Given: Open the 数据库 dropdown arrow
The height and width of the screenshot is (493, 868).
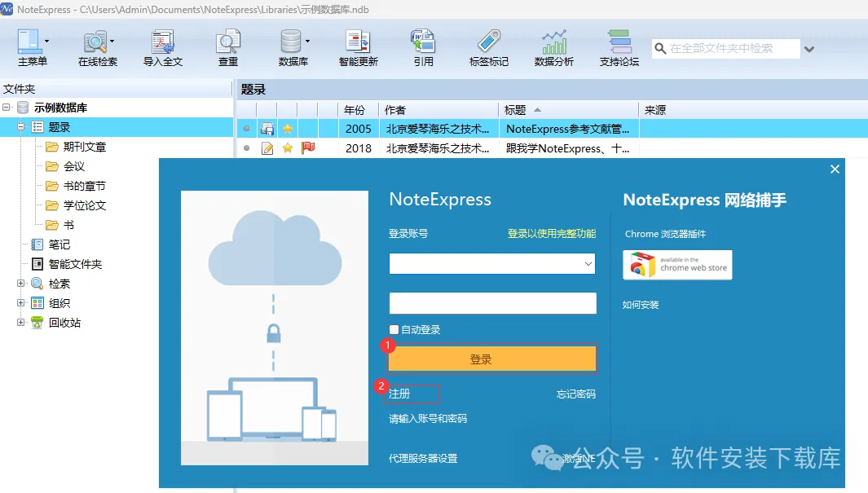Looking at the screenshot, I should pyautogui.click(x=308, y=41).
